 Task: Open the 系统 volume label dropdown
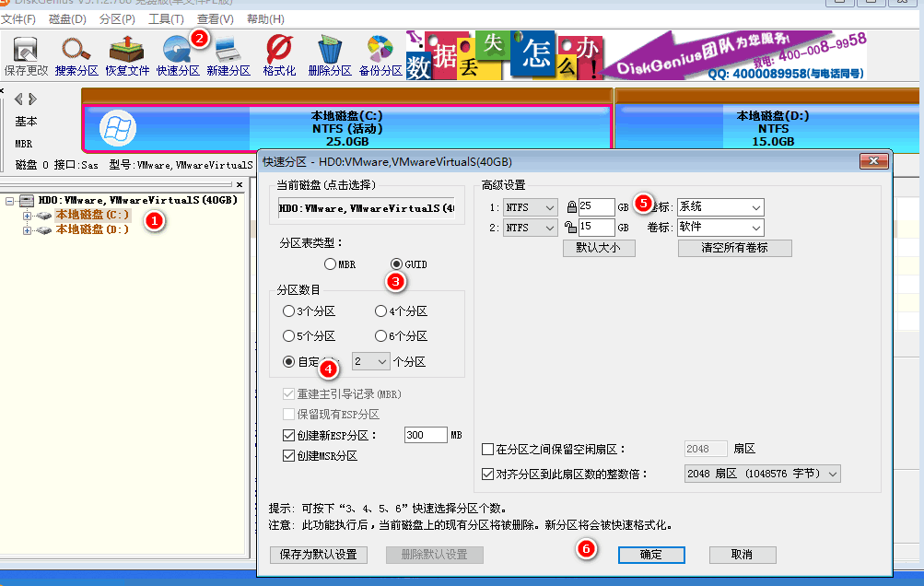click(719, 206)
